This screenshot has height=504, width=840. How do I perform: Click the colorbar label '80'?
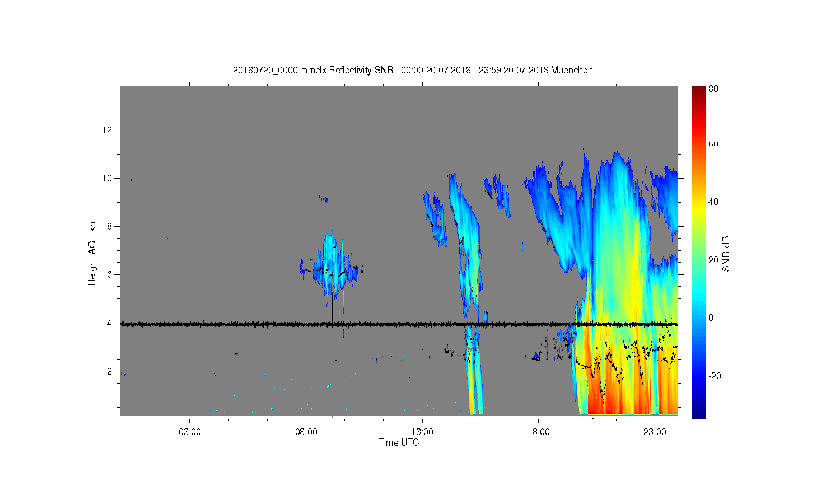click(x=713, y=88)
